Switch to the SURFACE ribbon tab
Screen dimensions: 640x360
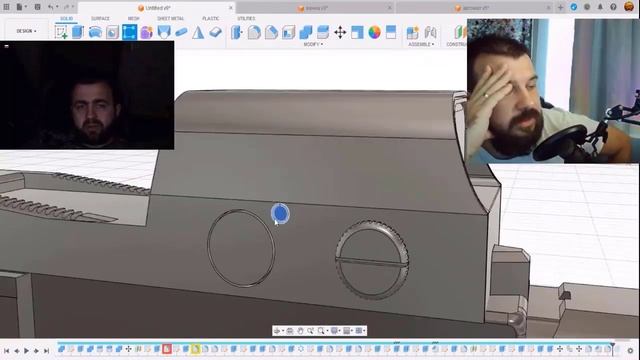(100, 19)
